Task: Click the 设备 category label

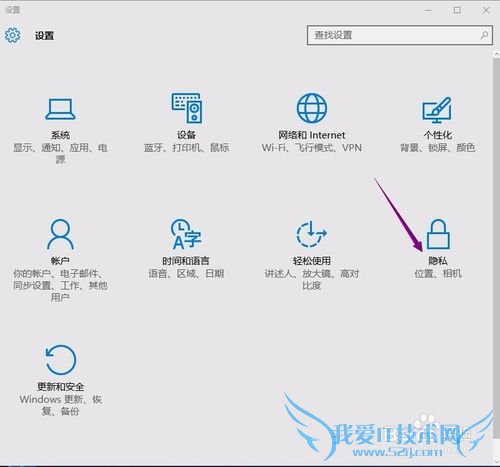Action: [186, 135]
